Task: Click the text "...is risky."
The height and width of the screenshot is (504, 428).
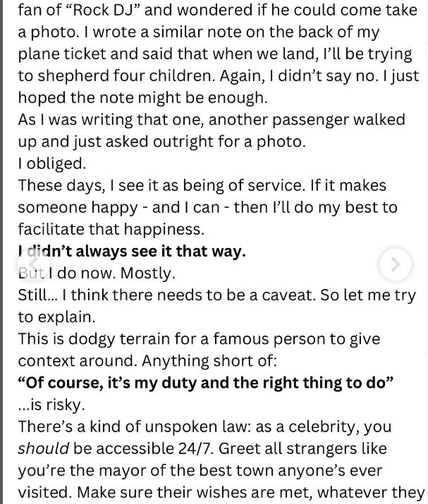Action: point(51,405)
